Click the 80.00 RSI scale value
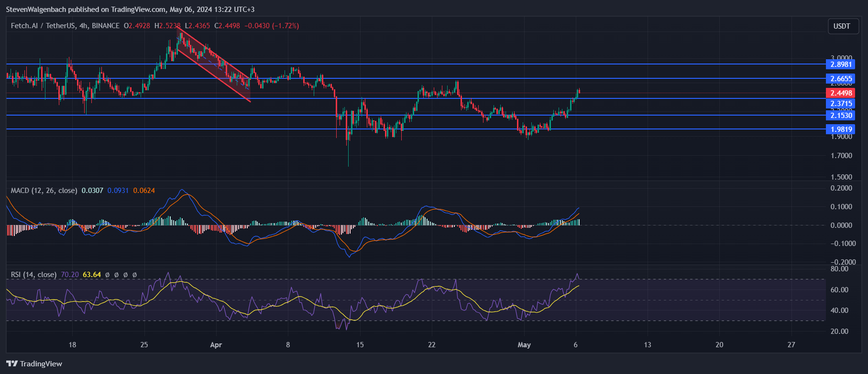868x374 pixels. [x=840, y=269]
